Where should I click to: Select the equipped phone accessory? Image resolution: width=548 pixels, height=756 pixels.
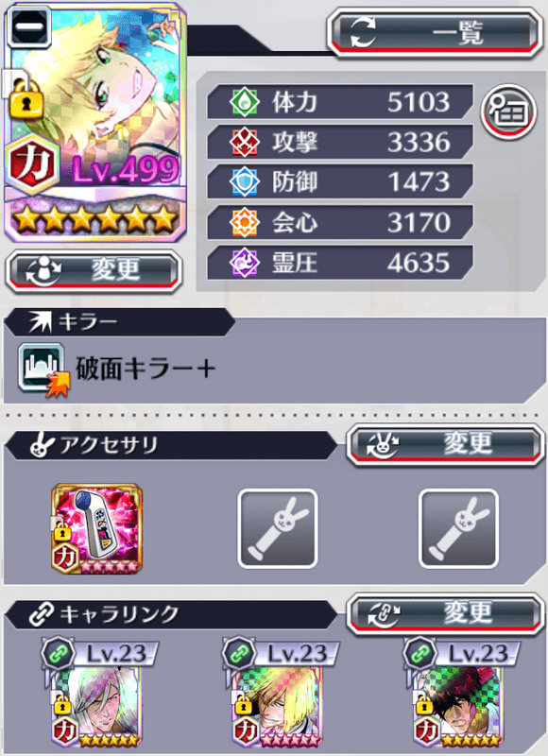coord(97,528)
